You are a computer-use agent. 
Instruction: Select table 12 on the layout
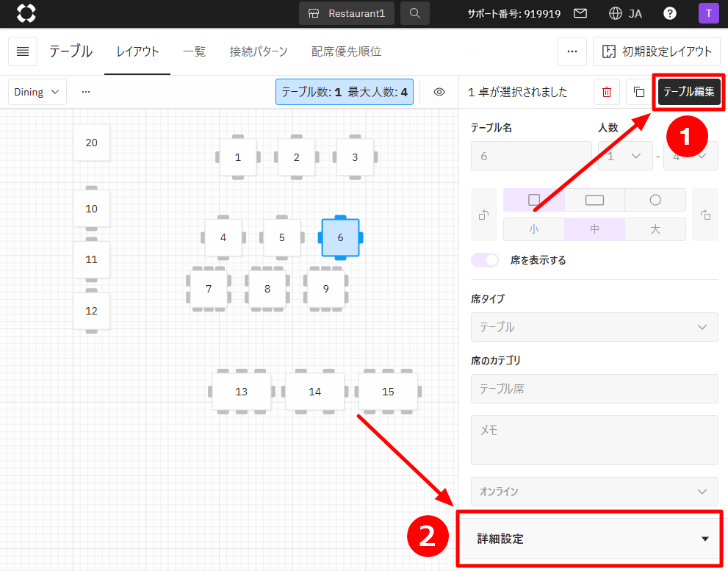(92, 311)
